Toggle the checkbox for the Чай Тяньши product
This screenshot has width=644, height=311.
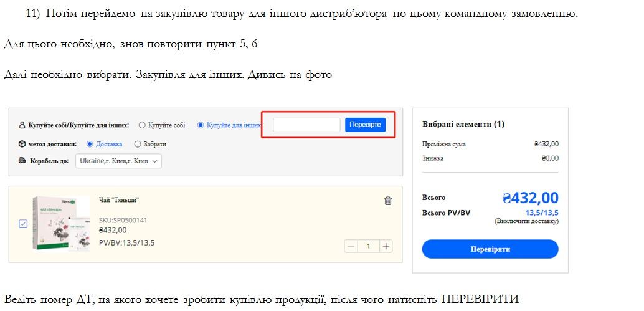click(x=23, y=224)
